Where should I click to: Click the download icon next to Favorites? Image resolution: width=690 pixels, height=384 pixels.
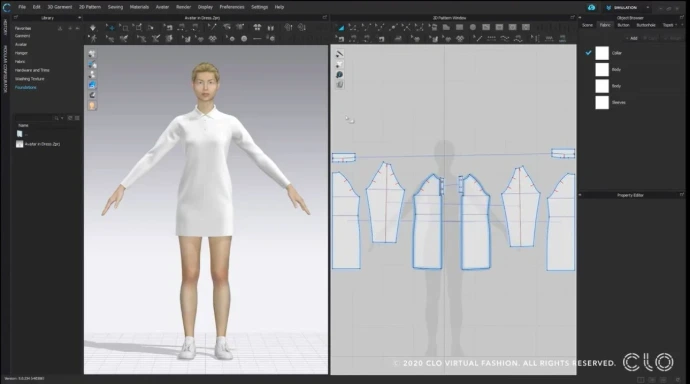(60, 28)
